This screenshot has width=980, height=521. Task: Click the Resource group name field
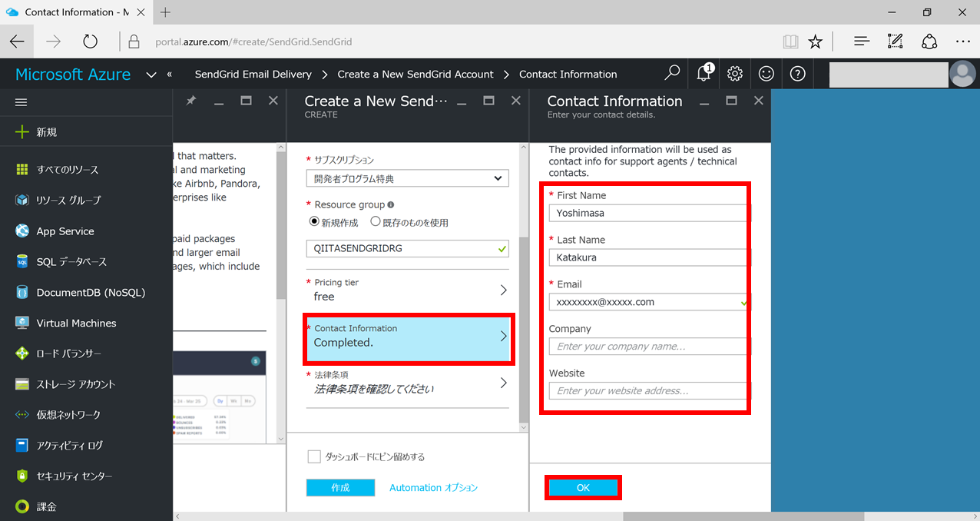click(x=407, y=249)
